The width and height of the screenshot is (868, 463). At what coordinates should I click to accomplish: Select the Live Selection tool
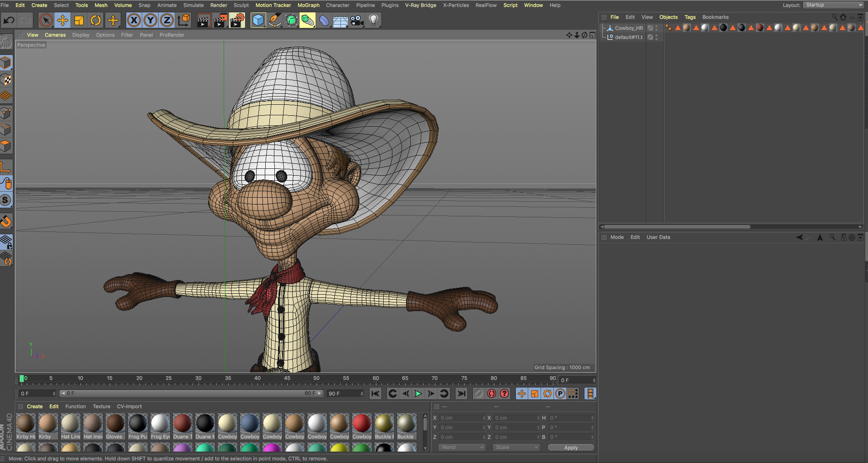click(46, 20)
